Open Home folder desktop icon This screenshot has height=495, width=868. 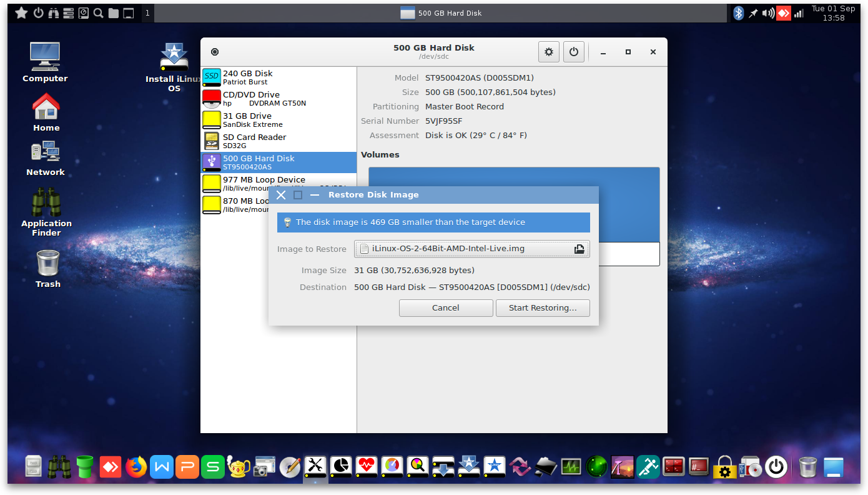click(x=46, y=112)
